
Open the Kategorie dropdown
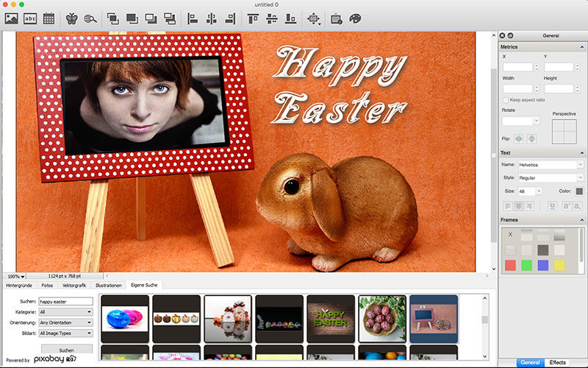click(x=65, y=312)
